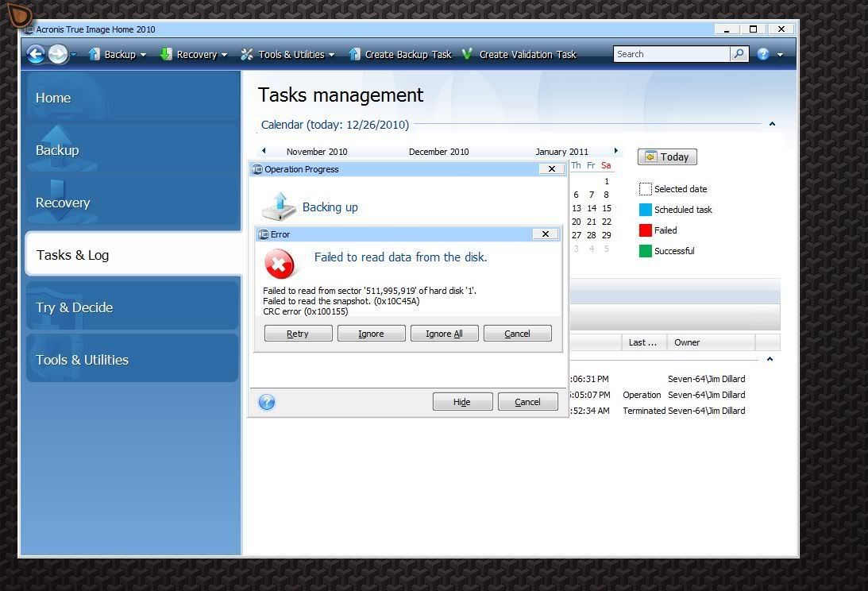Click the Forward navigation arrow icon

pyautogui.click(x=57, y=54)
